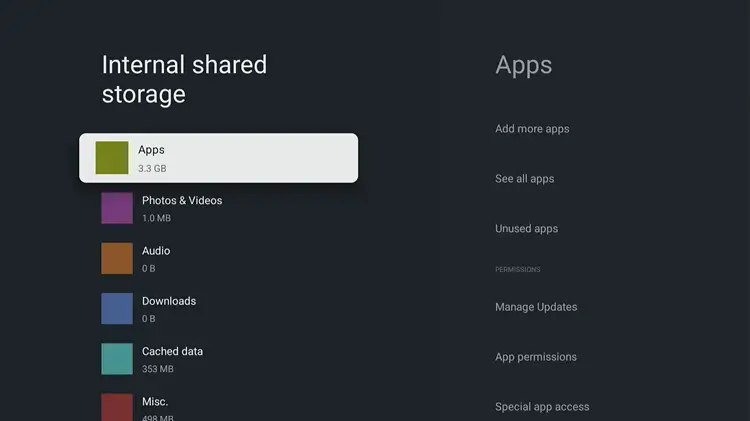Click the 353 MB cached data size
Image resolution: width=750 pixels, height=421 pixels.
click(157, 369)
